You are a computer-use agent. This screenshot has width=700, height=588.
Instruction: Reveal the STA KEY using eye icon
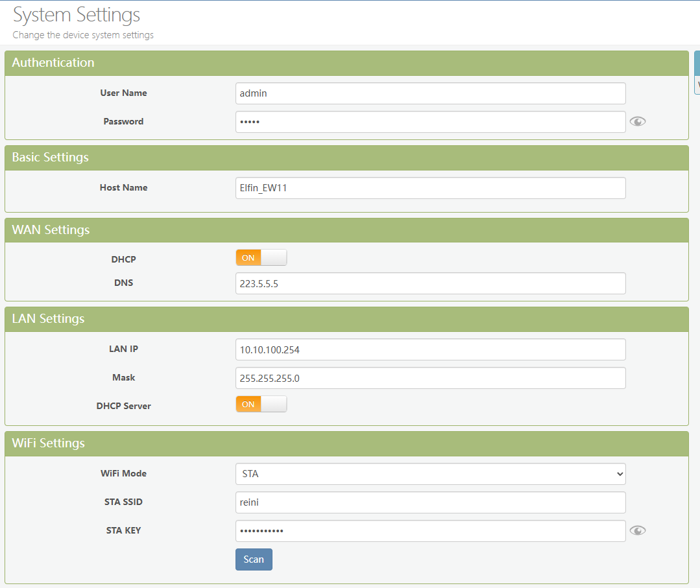[637, 530]
